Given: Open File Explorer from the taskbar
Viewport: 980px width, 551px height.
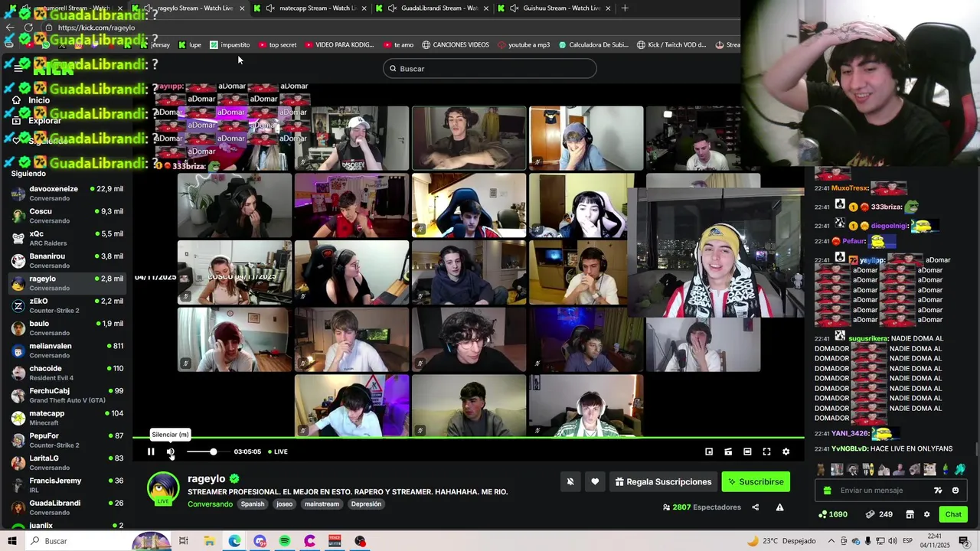Looking at the screenshot, I should coord(209,541).
